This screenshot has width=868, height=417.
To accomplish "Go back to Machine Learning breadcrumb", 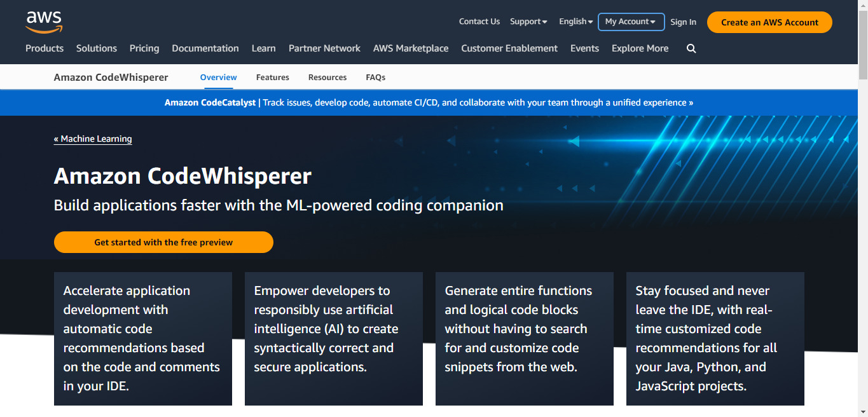I will pyautogui.click(x=93, y=139).
